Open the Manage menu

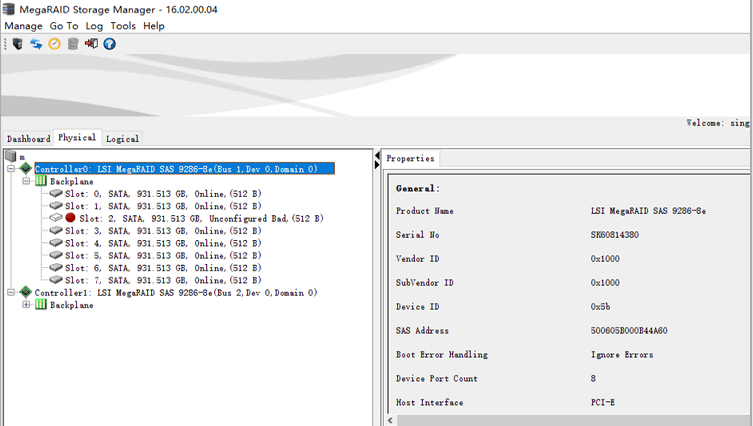(24, 26)
